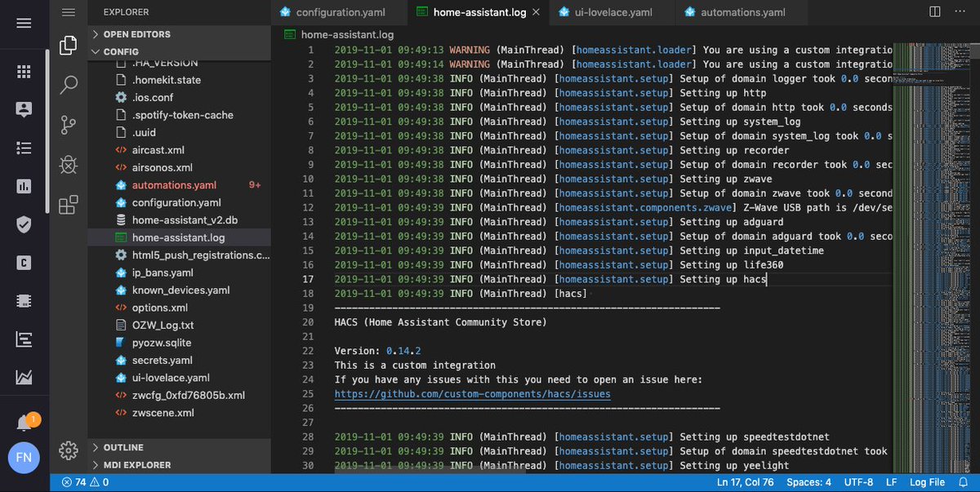Show the errors count in the status bar
Image resolution: width=980 pixels, height=492 pixels.
pyautogui.click(x=74, y=482)
